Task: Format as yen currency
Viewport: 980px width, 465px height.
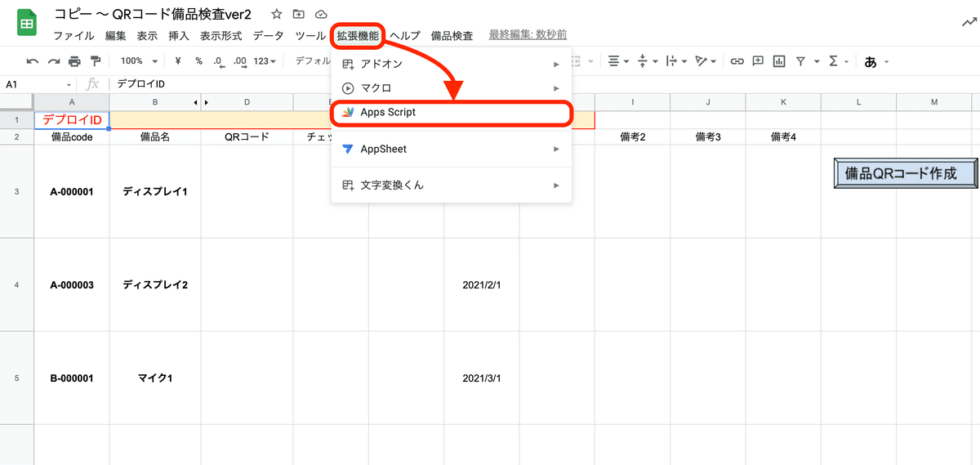Action: pos(178,61)
